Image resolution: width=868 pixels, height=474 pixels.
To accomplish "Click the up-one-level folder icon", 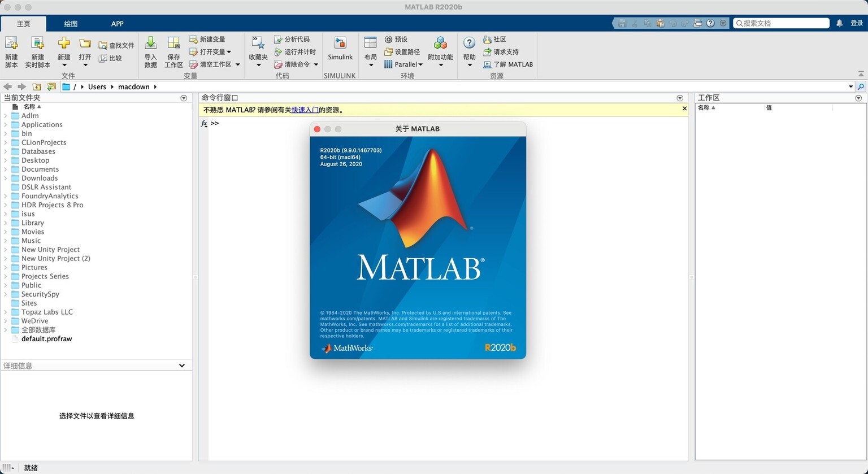I will point(37,86).
